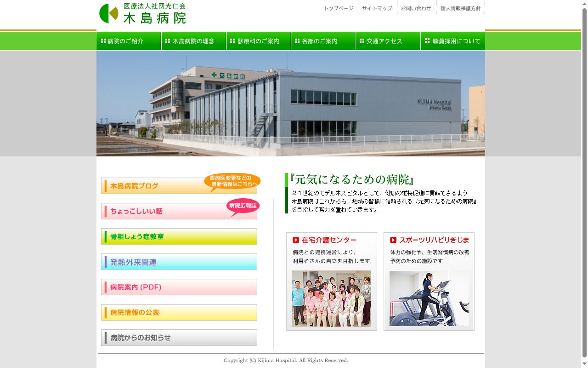This screenshot has height=368, width=588.
Task: Open the 交通アクセス menu
Action: coord(388,41)
